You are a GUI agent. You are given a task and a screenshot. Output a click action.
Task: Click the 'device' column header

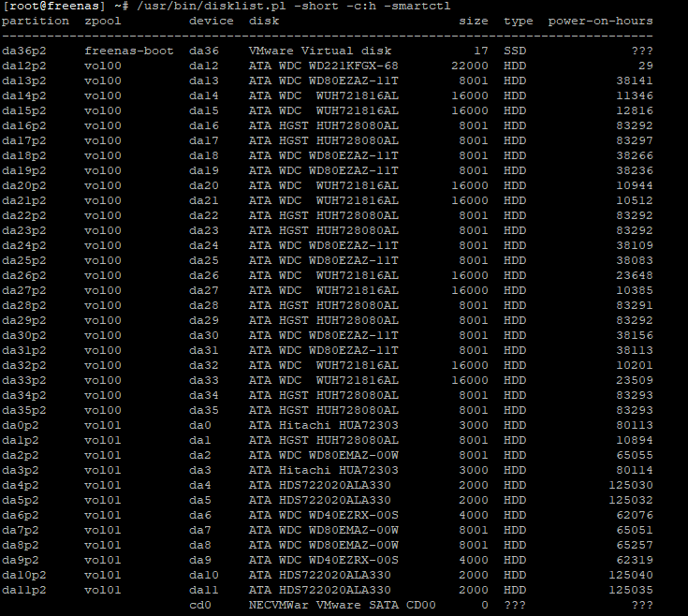211,21
